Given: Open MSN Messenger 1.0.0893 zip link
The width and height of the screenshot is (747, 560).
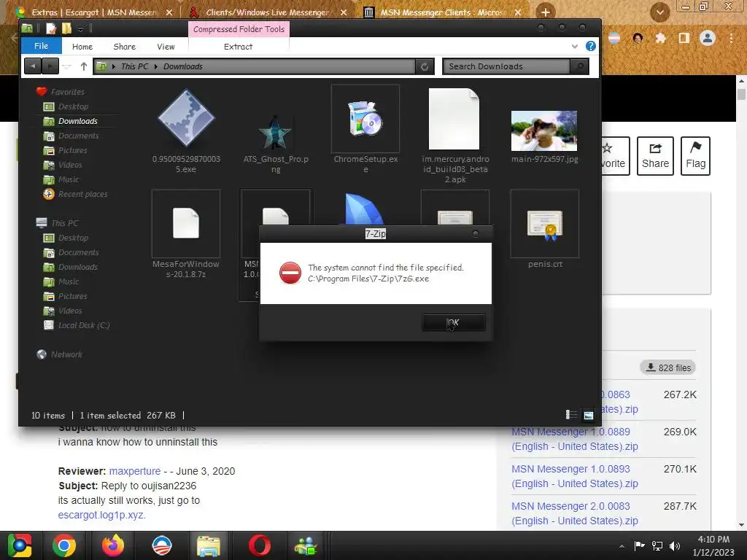Looking at the screenshot, I should coord(575,476).
